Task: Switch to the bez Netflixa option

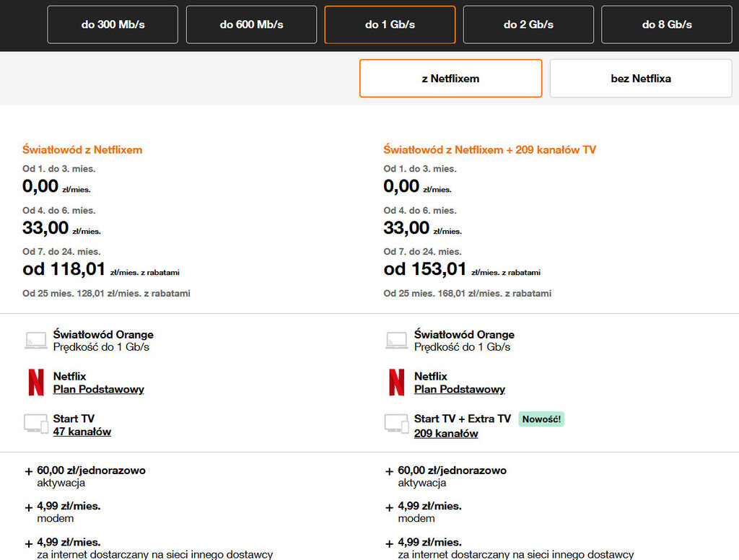Action: point(640,78)
